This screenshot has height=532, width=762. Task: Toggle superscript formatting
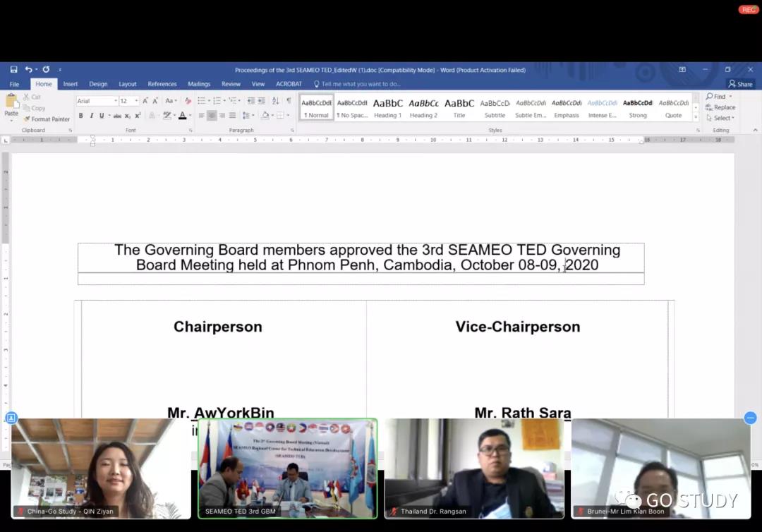tap(138, 116)
